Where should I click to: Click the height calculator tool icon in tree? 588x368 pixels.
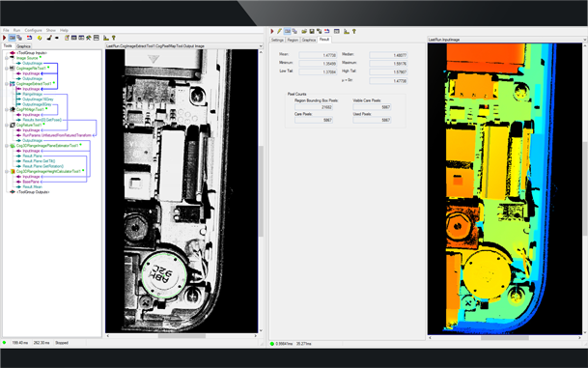tap(13, 171)
